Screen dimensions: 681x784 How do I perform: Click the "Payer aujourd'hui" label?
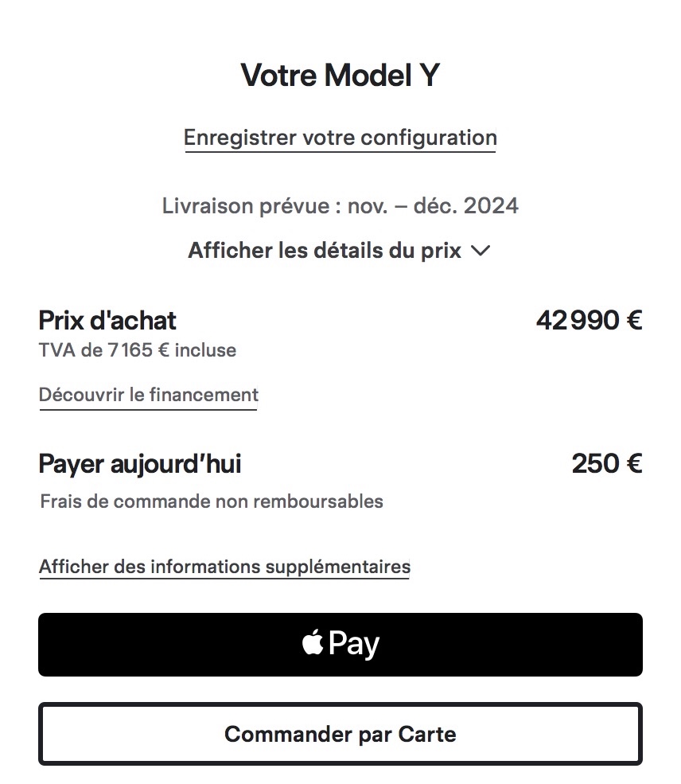(x=140, y=464)
